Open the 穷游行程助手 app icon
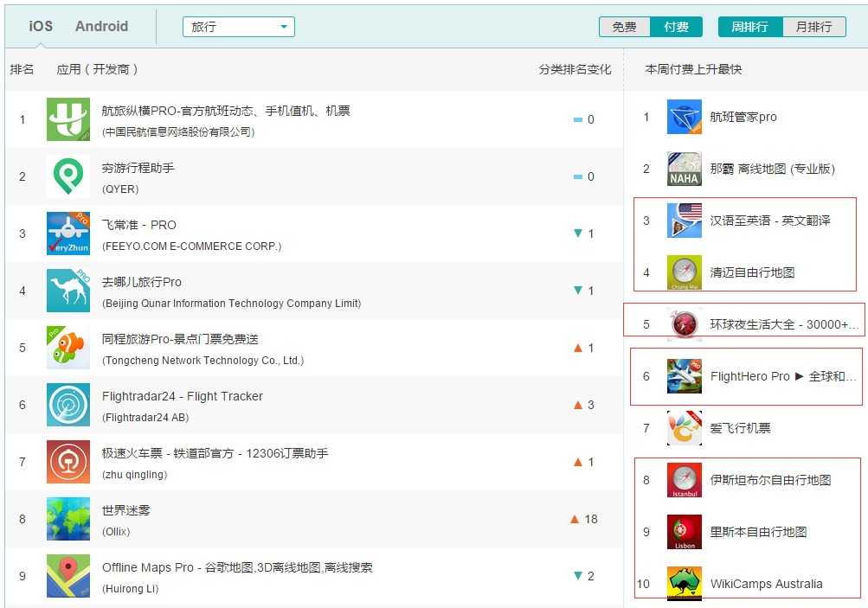The width and height of the screenshot is (868, 608). point(68,176)
